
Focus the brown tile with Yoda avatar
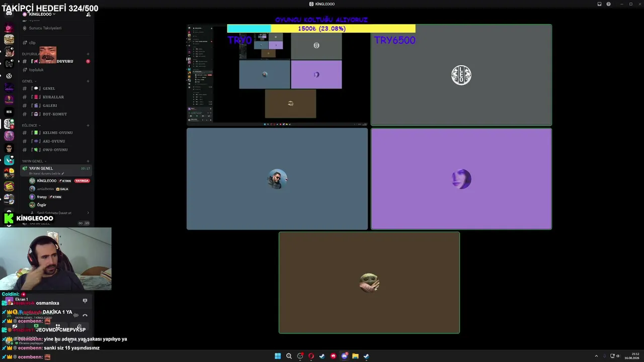point(369,283)
